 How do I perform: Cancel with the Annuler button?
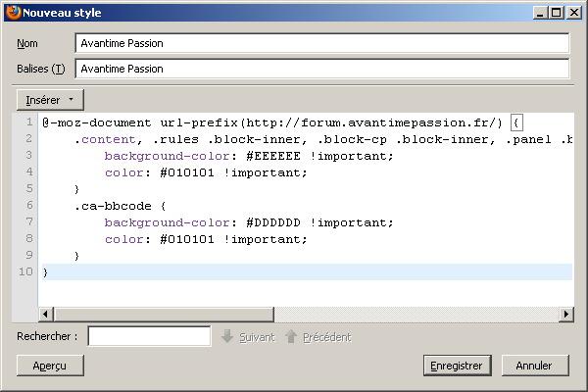point(535,366)
